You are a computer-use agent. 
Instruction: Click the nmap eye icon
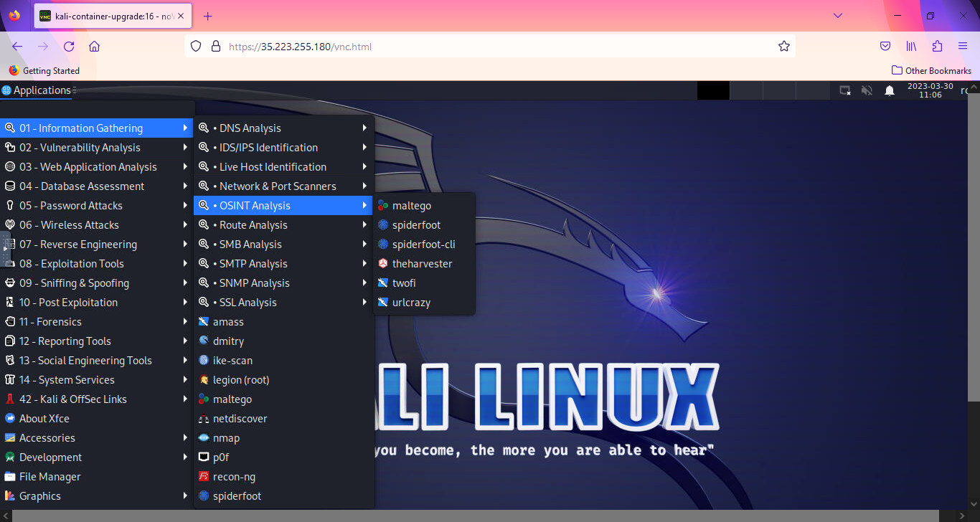tap(204, 438)
